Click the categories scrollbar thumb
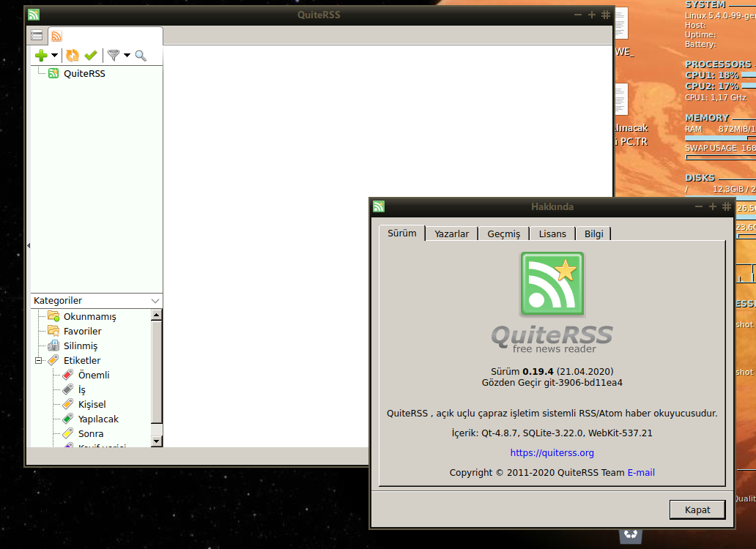The height and width of the screenshot is (549, 756). 156,373
